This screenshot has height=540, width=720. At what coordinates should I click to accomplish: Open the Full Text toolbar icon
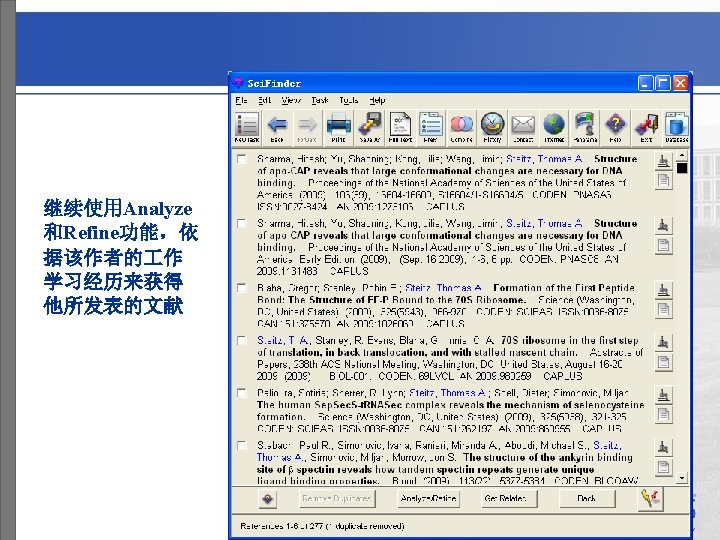pos(400,127)
